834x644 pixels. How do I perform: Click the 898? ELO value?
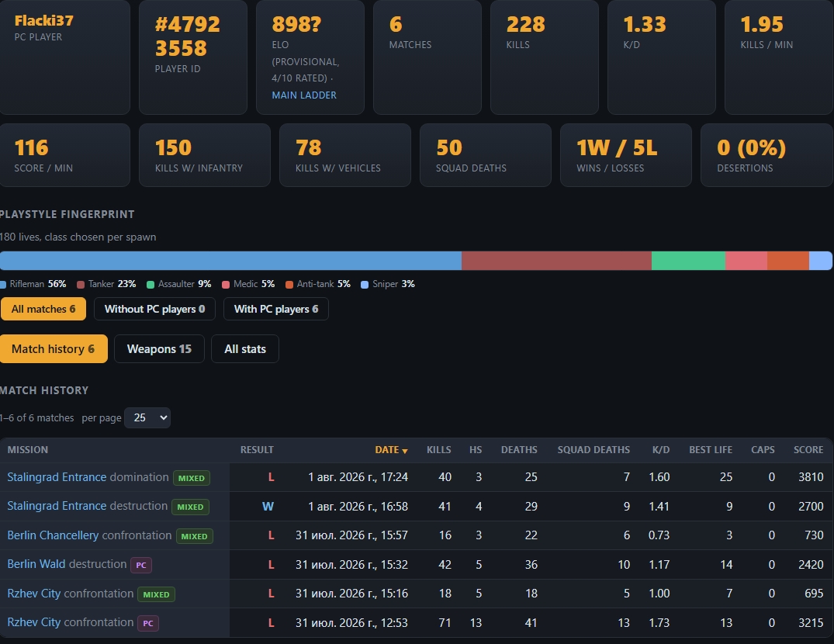pos(297,25)
